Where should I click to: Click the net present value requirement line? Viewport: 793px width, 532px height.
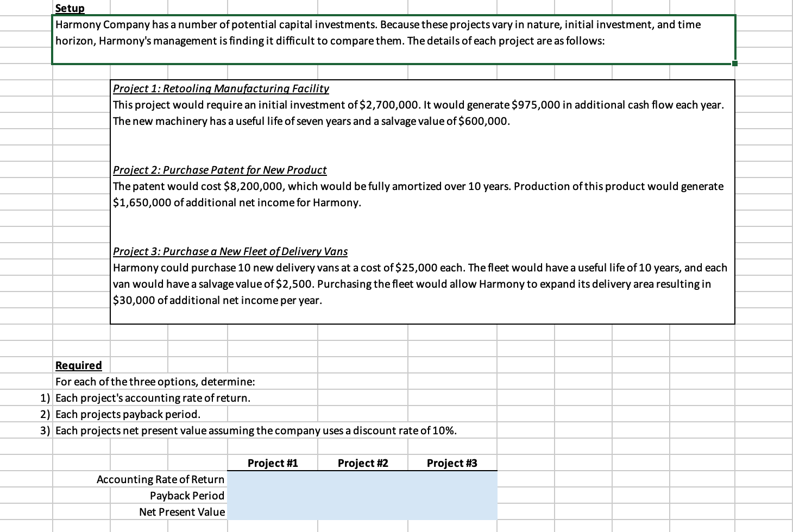tap(256, 430)
